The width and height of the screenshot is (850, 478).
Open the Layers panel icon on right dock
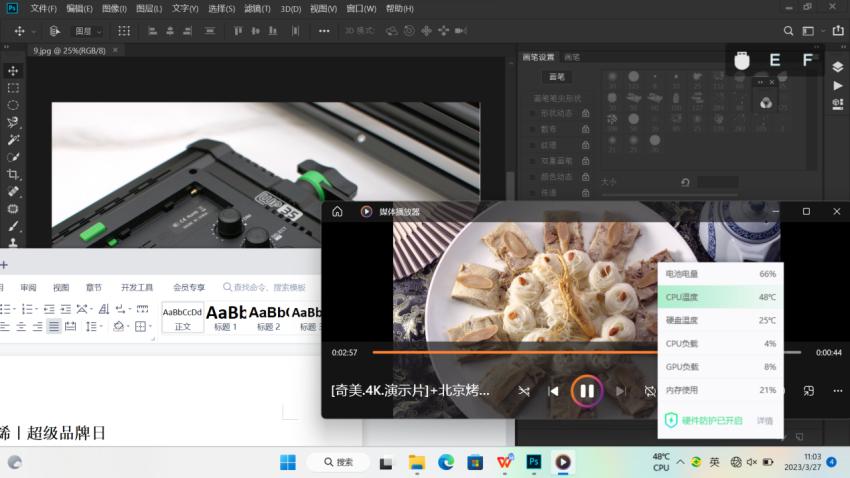[x=838, y=67]
